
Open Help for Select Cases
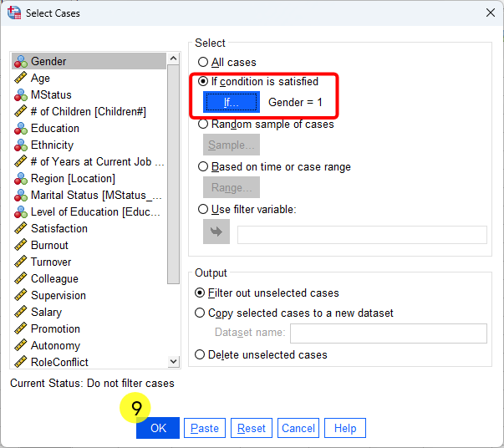(x=345, y=428)
